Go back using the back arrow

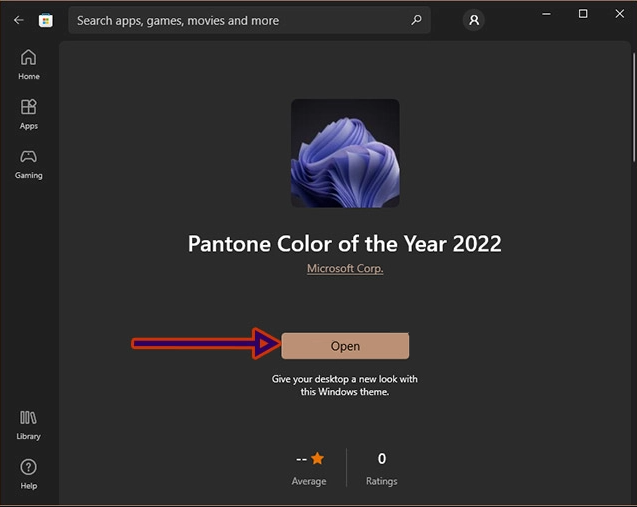tap(19, 20)
